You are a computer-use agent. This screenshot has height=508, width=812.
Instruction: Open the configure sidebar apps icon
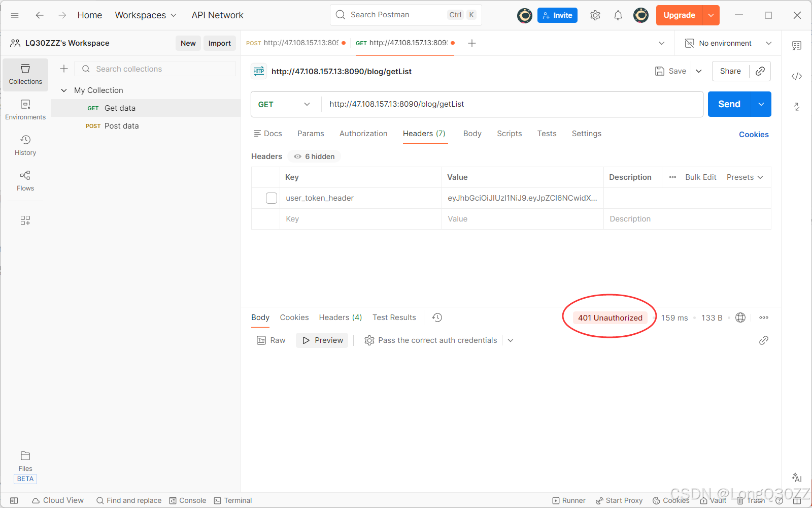pos(25,220)
